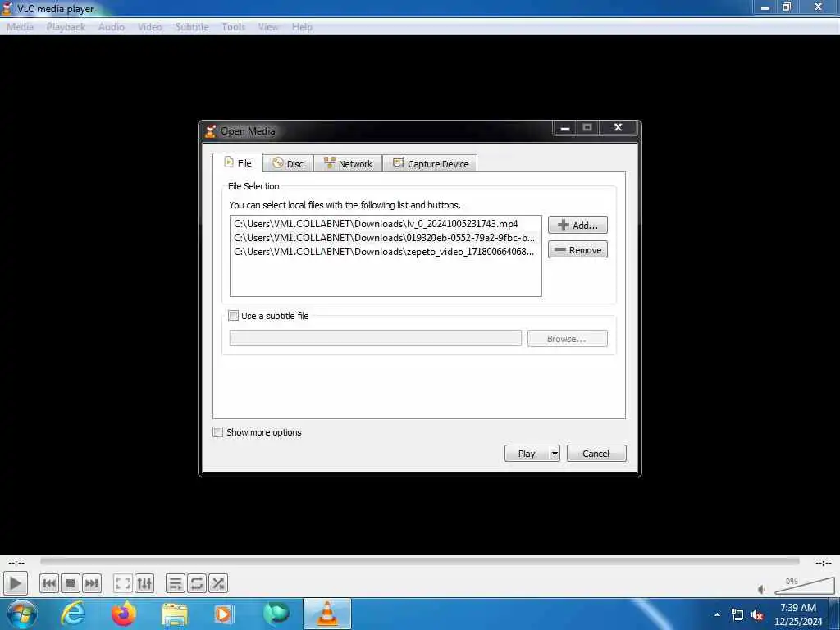840x630 pixels.
Task: Close the Open Media dialog
Action: coord(619,127)
